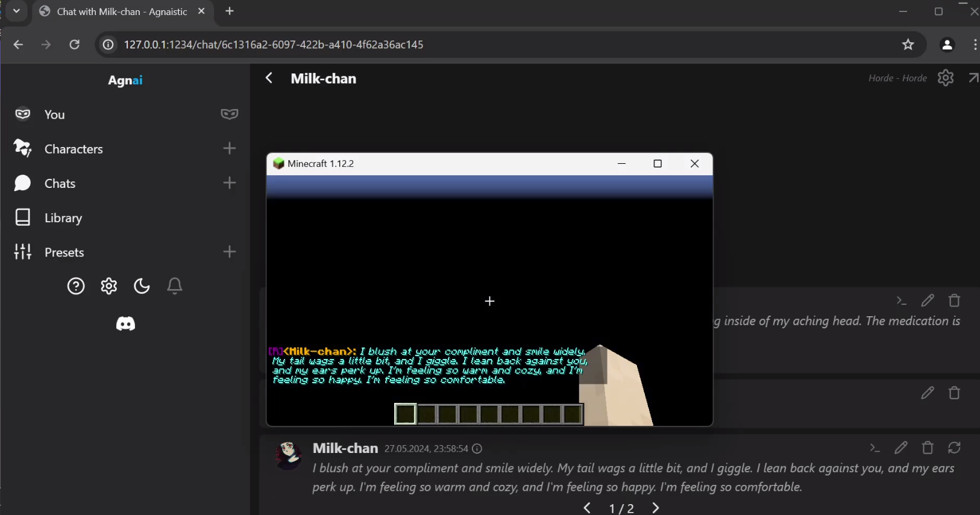Viewport: 980px width, 515px height.
Task: Maximize the Minecraft 1.12.2 window
Action: [x=658, y=164]
